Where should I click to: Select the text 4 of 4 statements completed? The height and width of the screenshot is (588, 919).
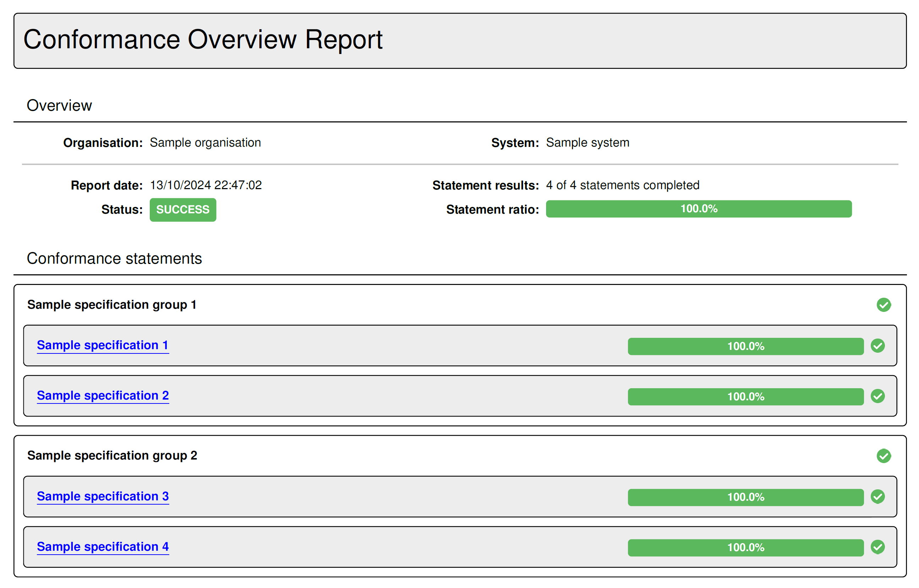click(x=623, y=185)
